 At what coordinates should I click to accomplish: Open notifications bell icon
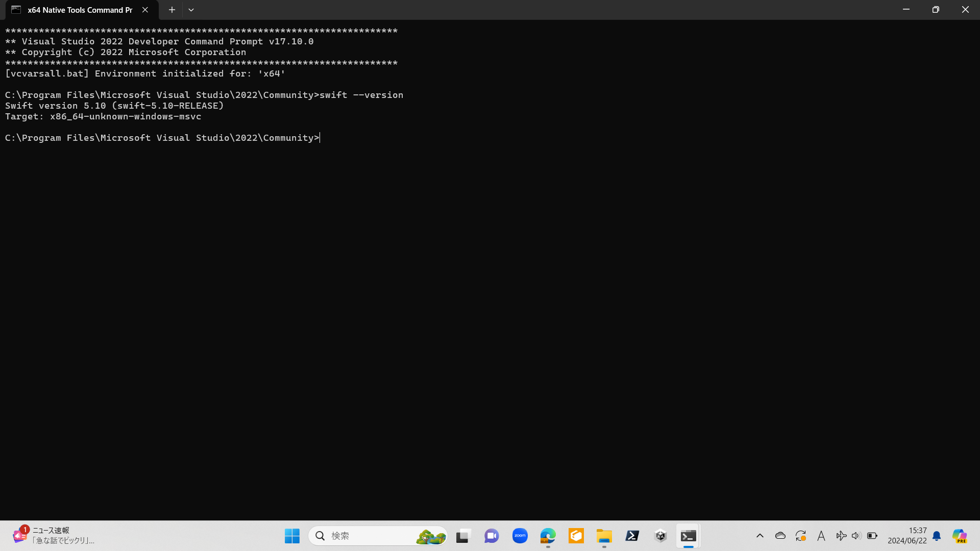tap(937, 536)
